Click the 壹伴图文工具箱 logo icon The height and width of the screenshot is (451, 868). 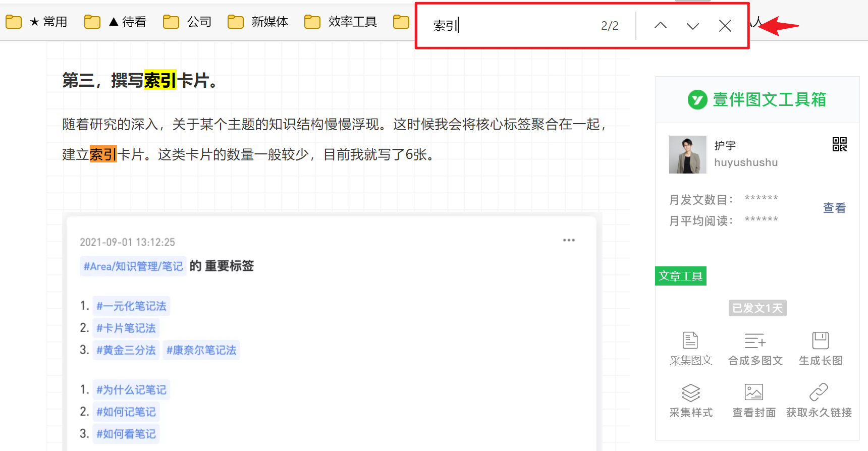(697, 99)
